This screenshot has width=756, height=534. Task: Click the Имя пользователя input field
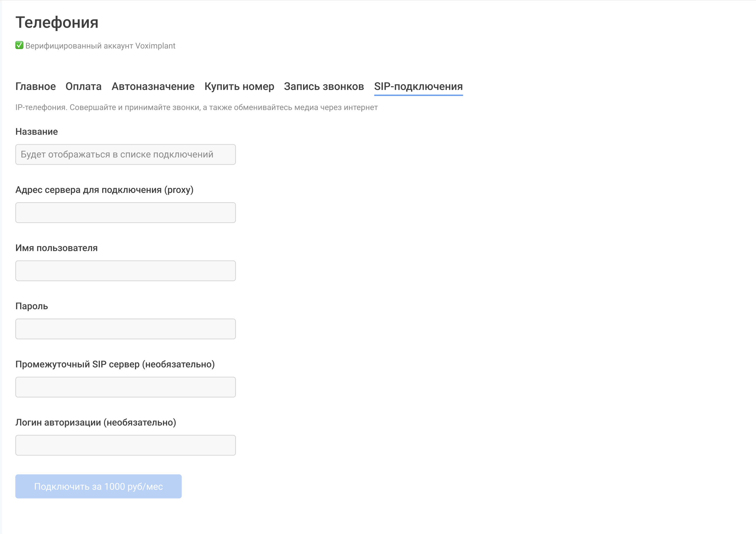pyautogui.click(x=125, y=271)
